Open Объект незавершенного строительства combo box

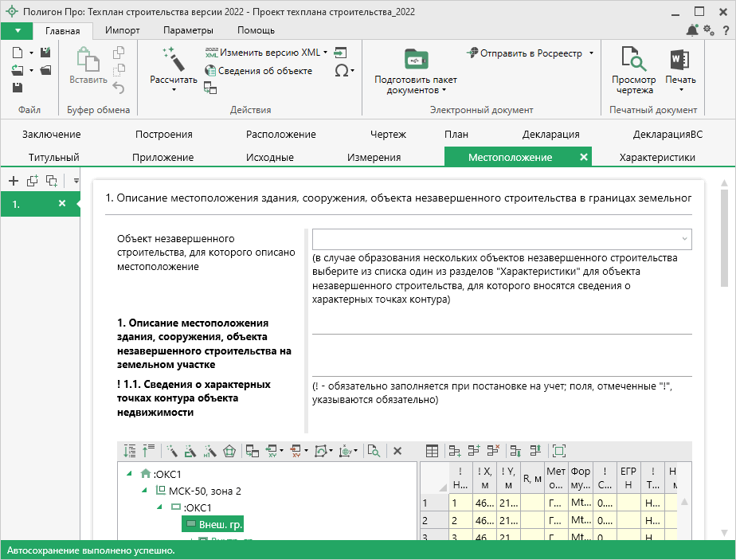502,239
